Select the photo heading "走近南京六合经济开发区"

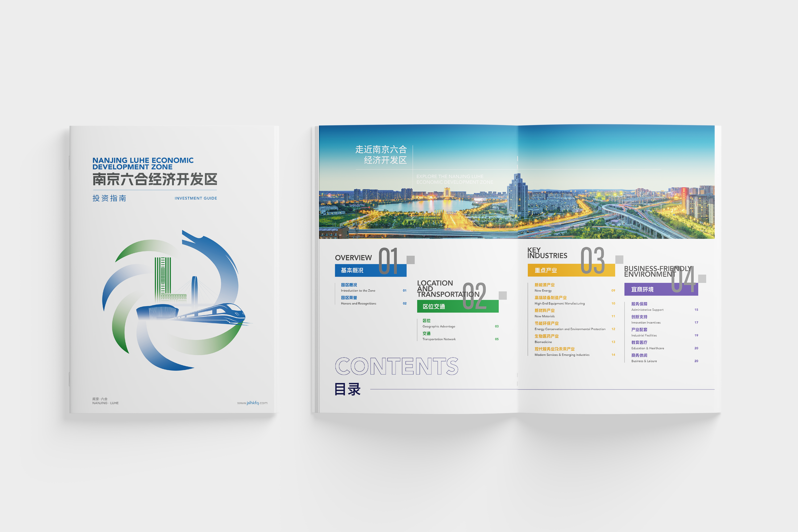pos(381,155)
